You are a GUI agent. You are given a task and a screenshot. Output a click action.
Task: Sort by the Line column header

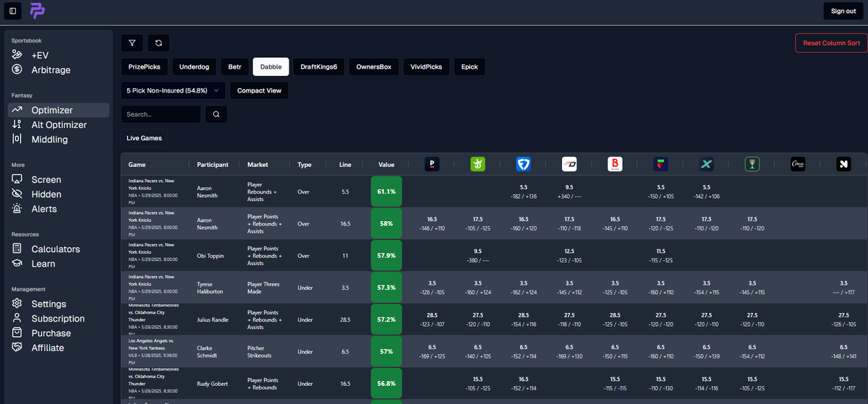click(345, 164)
